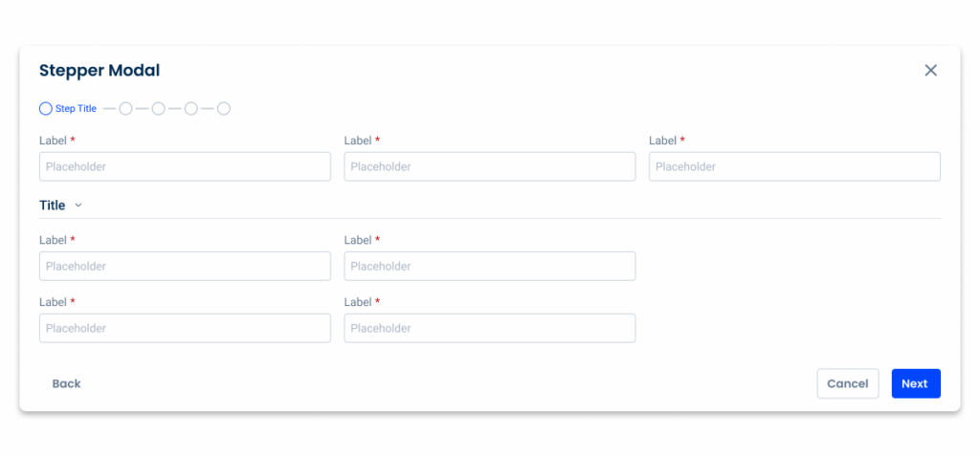Jump to the third step circle

click(158, 109)
